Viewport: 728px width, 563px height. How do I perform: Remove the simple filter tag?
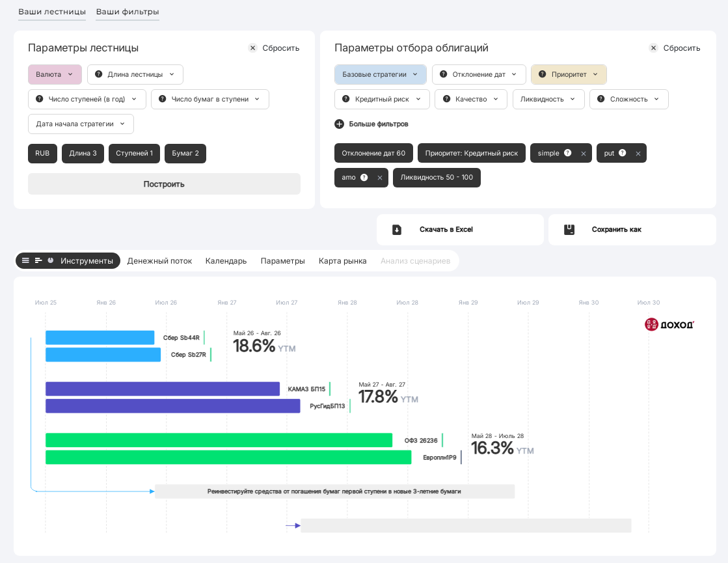point(584,154)
